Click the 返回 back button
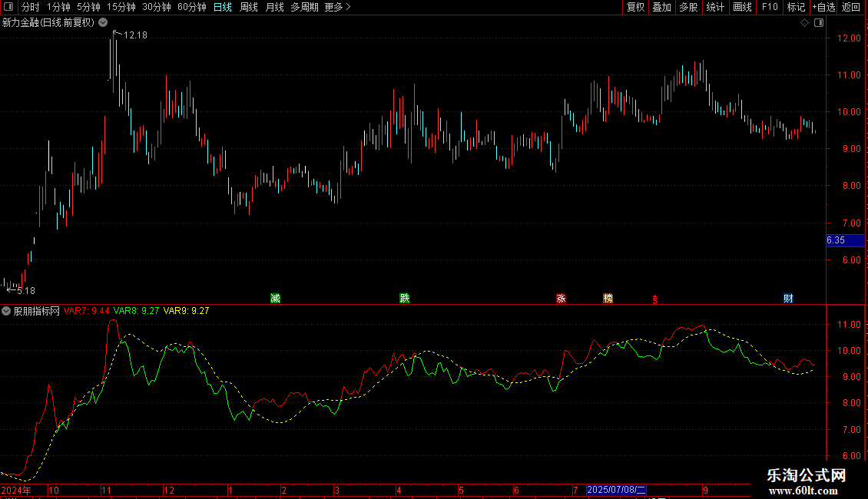 (x=851, y=7)
